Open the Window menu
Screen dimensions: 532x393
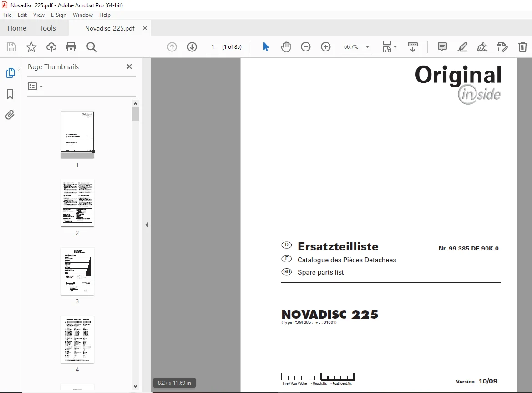83,15
